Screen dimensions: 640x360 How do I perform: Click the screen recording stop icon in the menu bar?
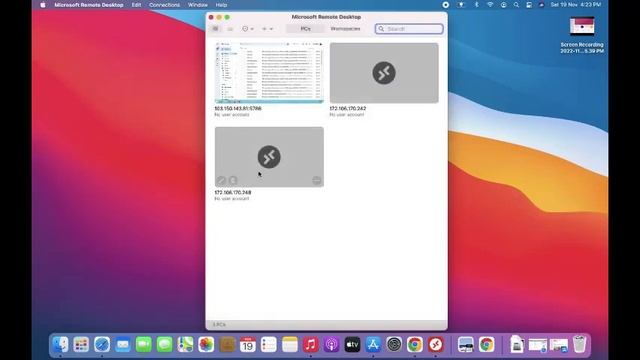point(446,5)
